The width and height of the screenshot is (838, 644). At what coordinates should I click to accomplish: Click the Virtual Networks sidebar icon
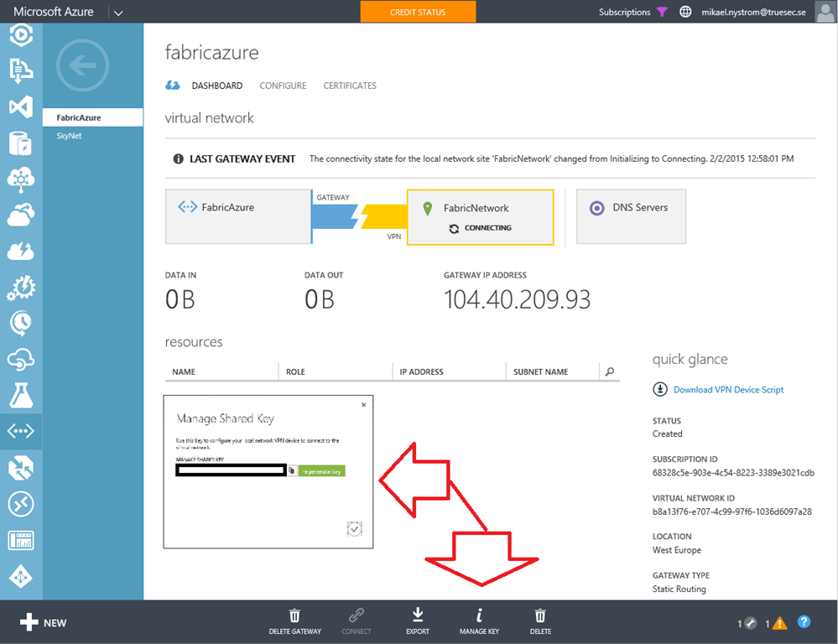21,432
